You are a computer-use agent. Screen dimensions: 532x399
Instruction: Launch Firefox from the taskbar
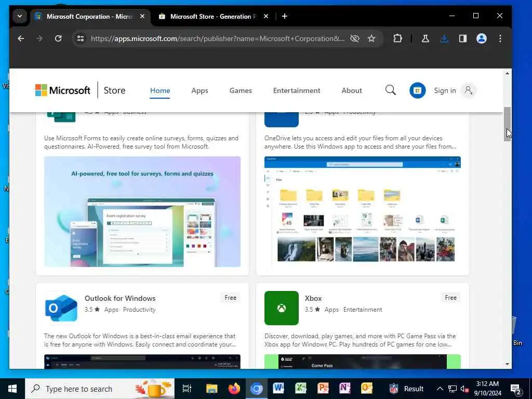[x=234, y=389]
